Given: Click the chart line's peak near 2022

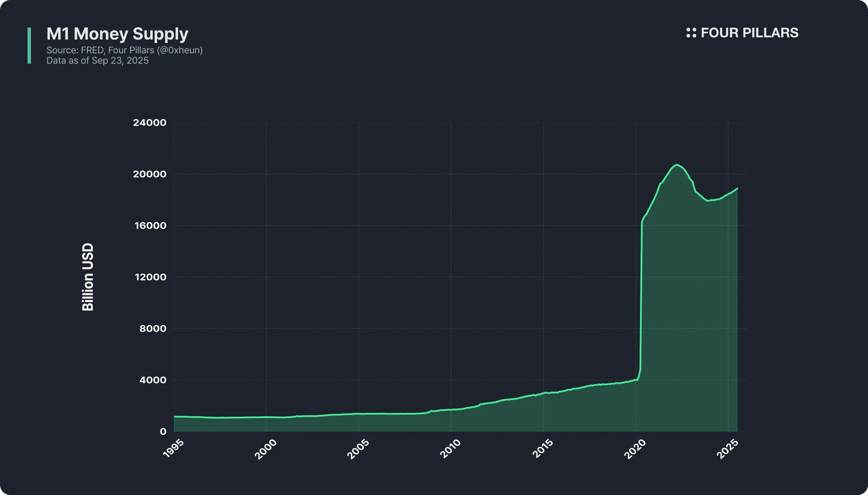Looking at the screenshot, I should [677, 165].
